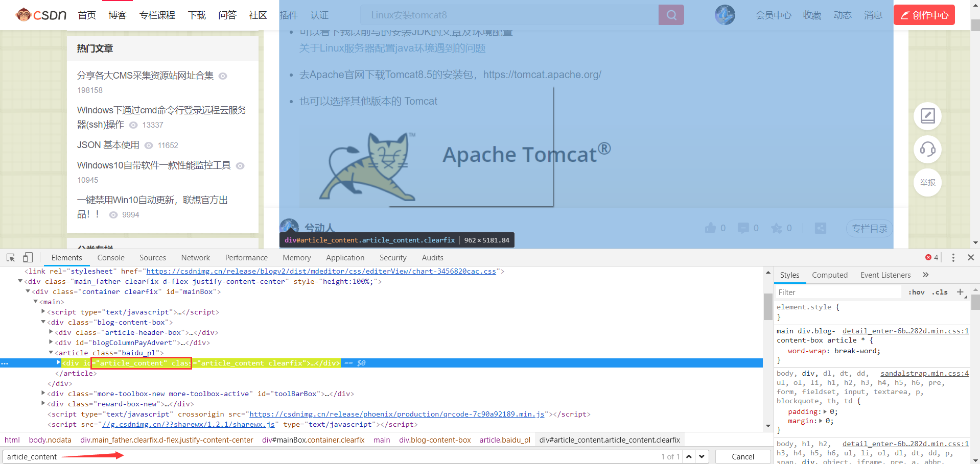Open the Application tab
This screenshot has width=980, height=464.
(x=345, y=258)
